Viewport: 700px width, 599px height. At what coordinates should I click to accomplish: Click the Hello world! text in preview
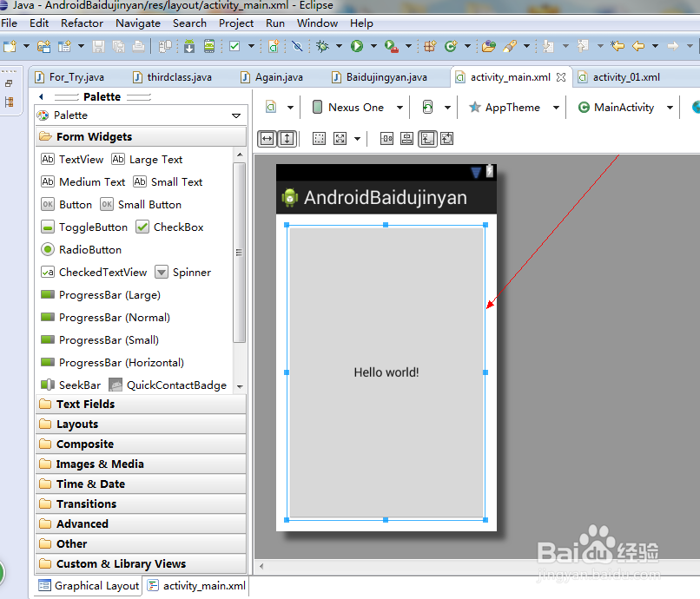click(386, 372)
